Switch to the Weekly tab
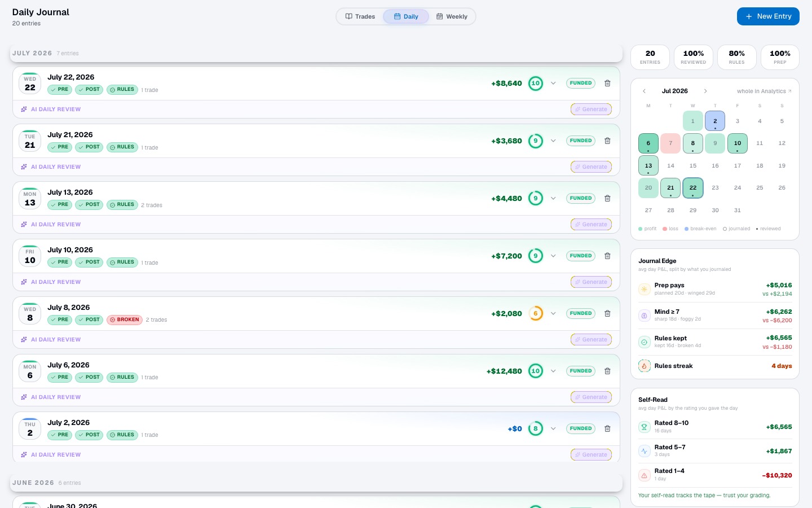 pos(452,16)
